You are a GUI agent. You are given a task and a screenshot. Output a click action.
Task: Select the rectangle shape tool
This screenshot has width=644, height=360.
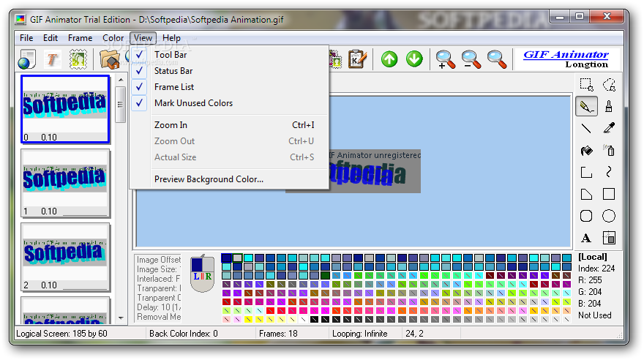[x=609, y=194]
